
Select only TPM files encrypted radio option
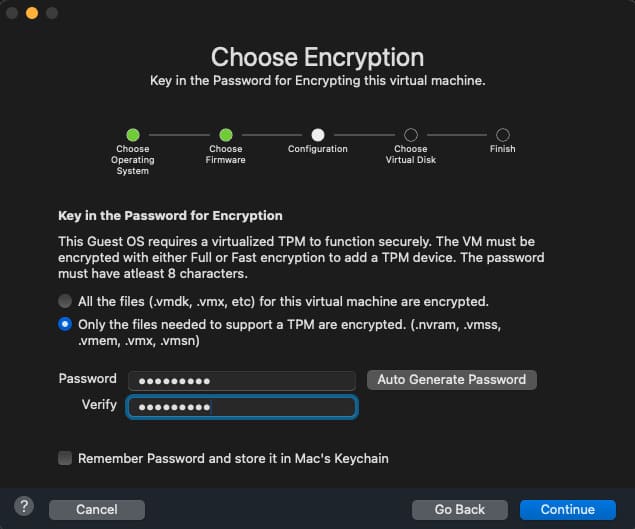pos(65,323)
